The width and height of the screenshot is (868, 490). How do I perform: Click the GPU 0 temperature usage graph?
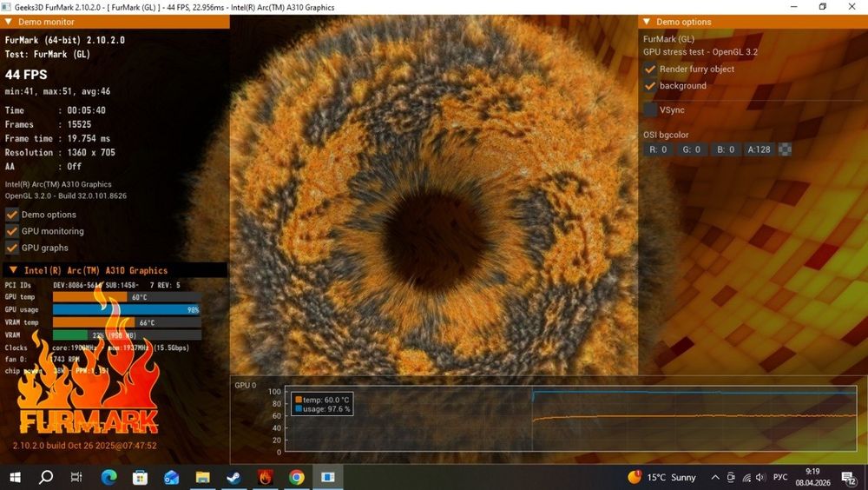(x=570, y=419)
